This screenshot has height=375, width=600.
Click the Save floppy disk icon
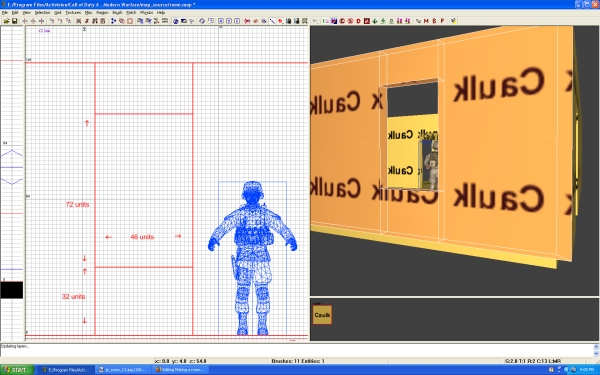point(15,21)
